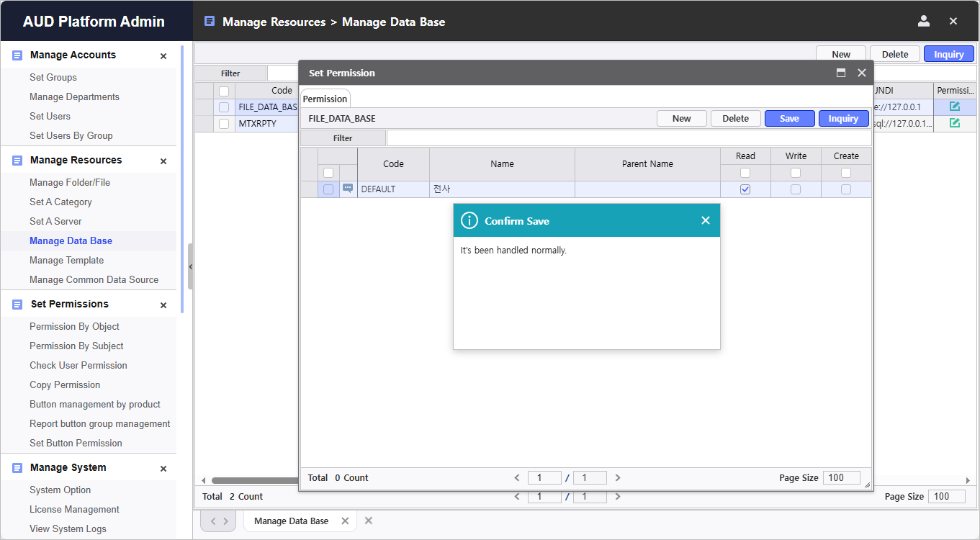
Task: Open License Management menu item
Action: [75, 509]
